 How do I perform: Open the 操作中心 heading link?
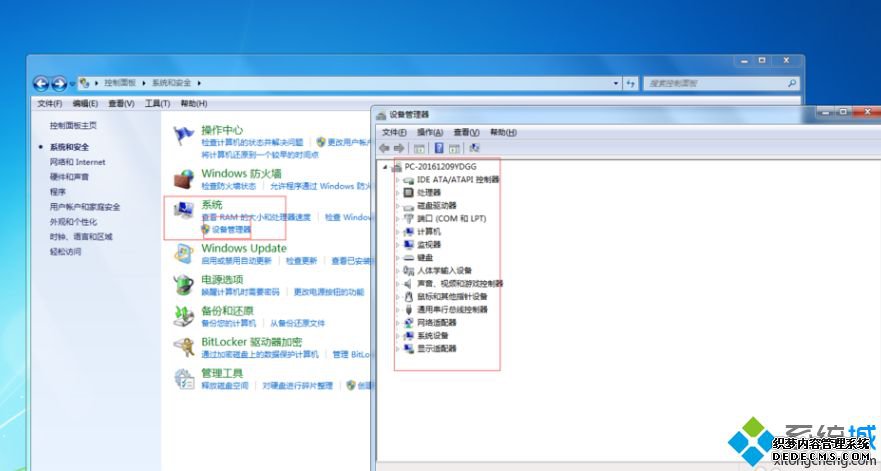coord(222,130)
